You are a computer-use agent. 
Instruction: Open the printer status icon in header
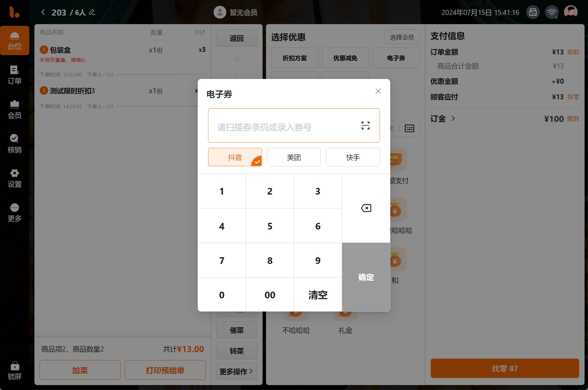(x=533, y=12)
